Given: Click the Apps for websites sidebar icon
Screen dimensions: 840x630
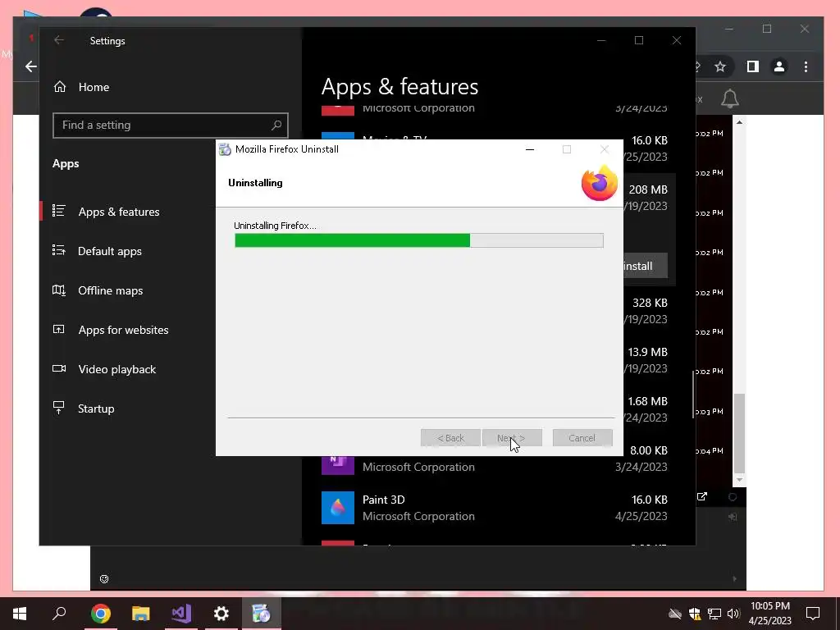Looking at the screenshot, I should click(59, 330).
